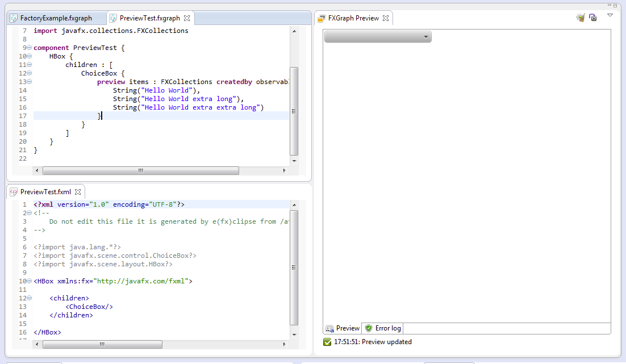Select the Preview tab at the bottom
The height and width of the screenshot is (364, 626).
343,328
